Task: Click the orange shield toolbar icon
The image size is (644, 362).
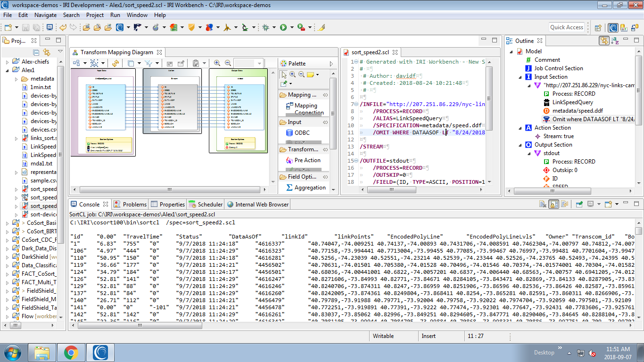Action: click(x=191, y=27)
